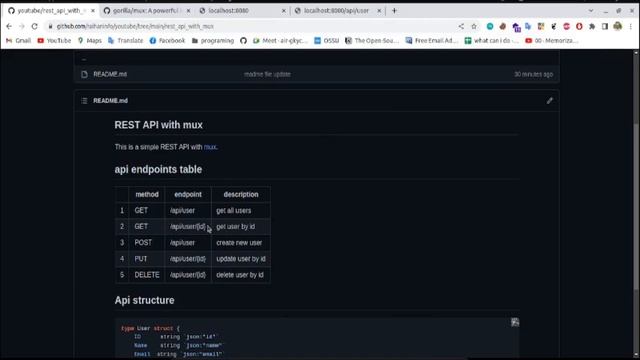Image resolution: width=640 pixels, height=360 pixels.
Task: Open the purple house extension icon with badge
Action: point(516,27)
